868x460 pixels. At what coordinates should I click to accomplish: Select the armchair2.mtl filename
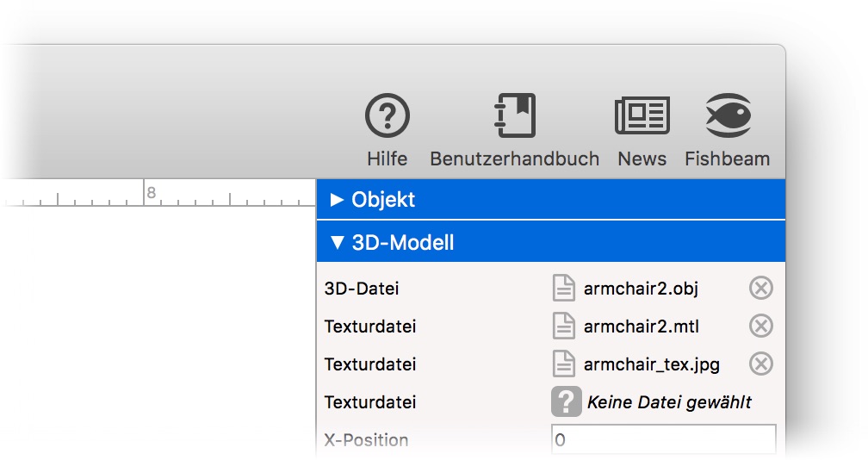(x=641, y=326)
